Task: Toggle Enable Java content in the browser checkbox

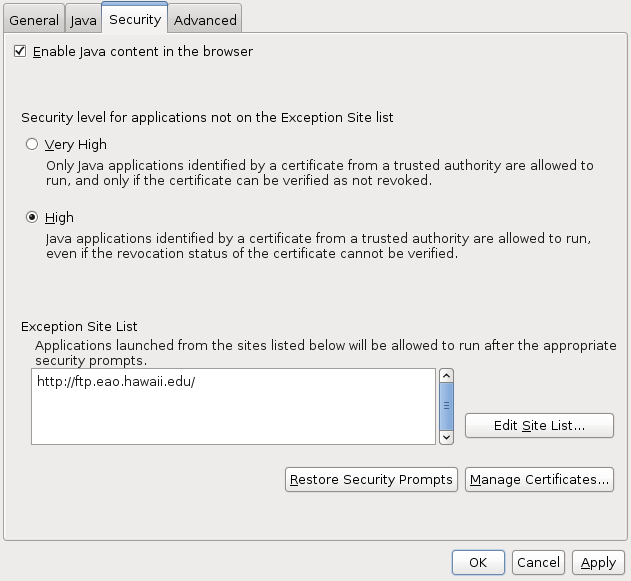Action: 20,52
